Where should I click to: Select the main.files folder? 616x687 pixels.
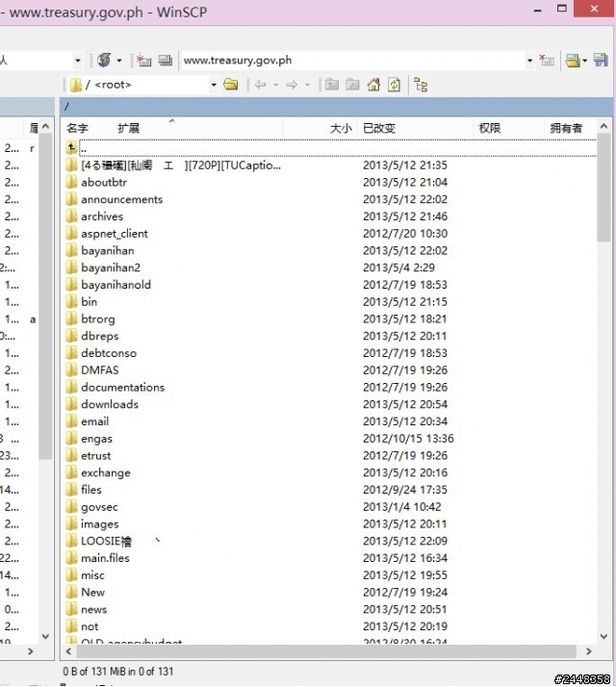tap(105, 558)
